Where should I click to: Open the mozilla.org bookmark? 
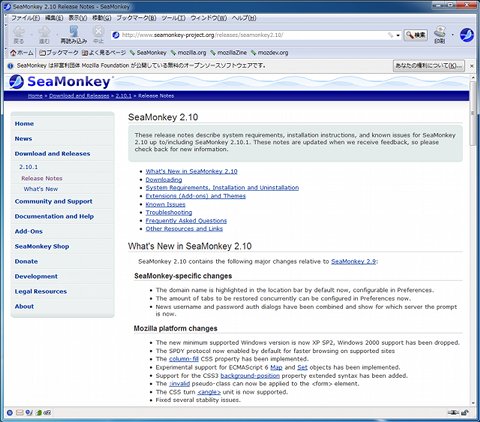(188, 53)
